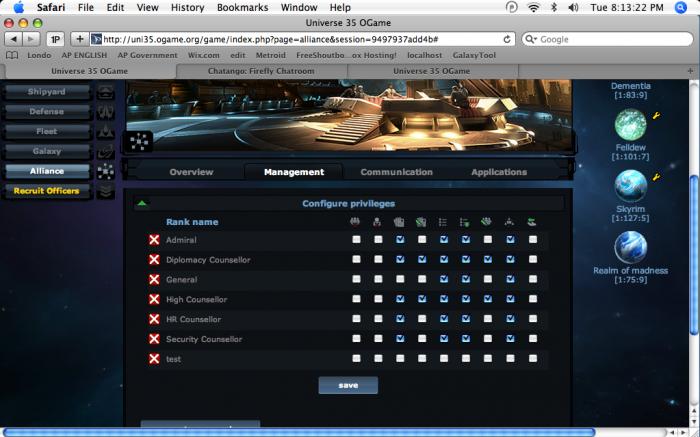Click the Wi-Fi status menu bar icon
The image size is (700, 437).
pos(533,8)
